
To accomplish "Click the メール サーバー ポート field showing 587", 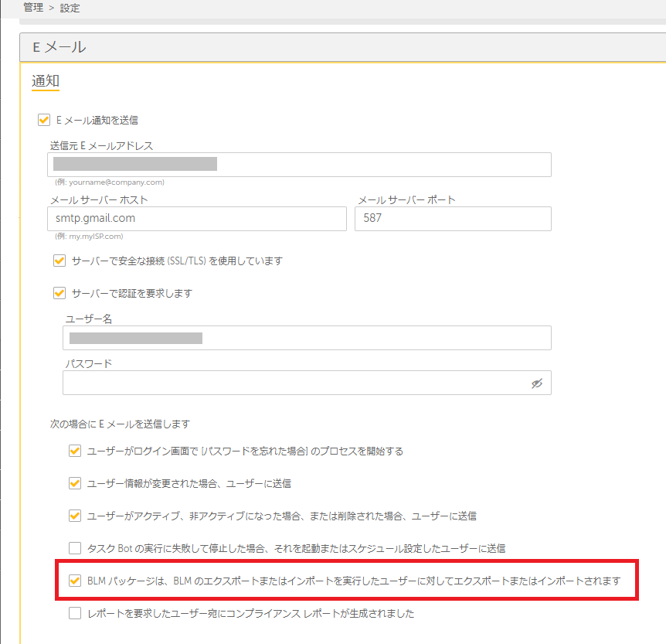I will [x=453, y=219].
